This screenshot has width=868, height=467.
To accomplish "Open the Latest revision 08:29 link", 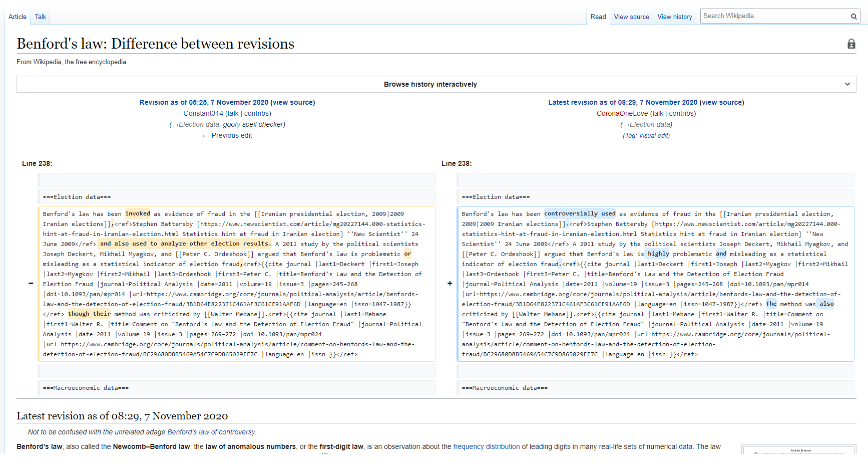I will tap(622, 102).
